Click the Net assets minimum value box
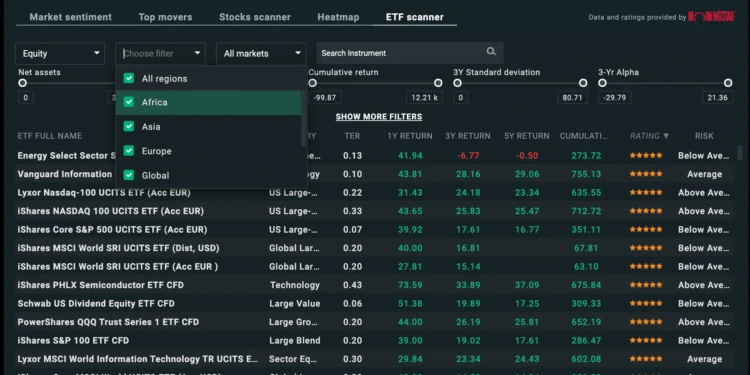 click(x=25, y=98)
